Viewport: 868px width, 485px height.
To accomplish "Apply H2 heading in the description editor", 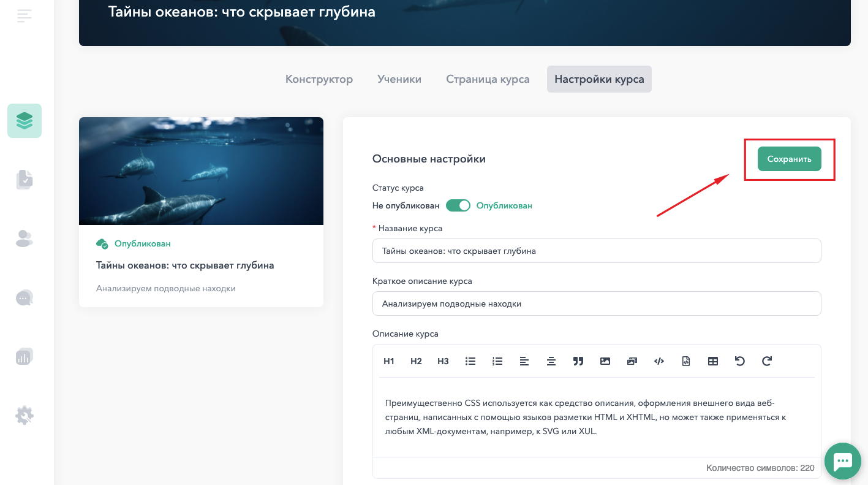I will click(416, 361).
